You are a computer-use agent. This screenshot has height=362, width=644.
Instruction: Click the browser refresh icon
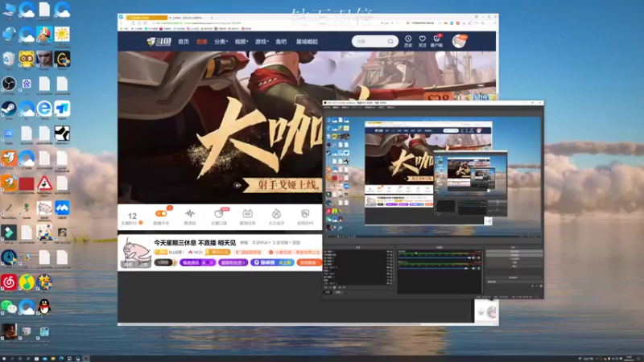pyautogui.click(x=133, y=23)
